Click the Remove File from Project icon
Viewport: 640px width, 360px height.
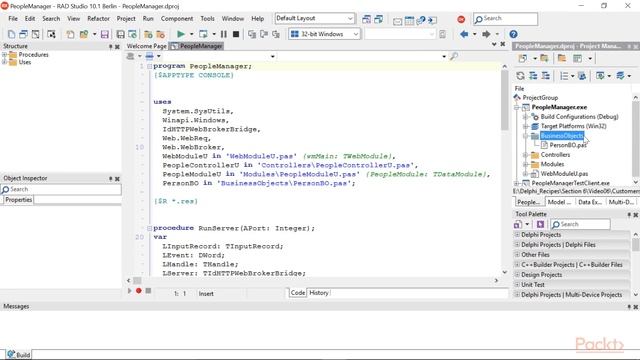[160, 34]
